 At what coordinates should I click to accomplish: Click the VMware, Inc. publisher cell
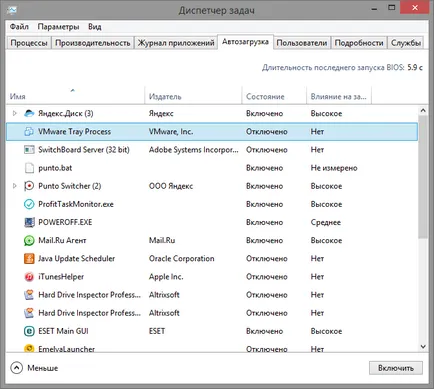(171, 132)
